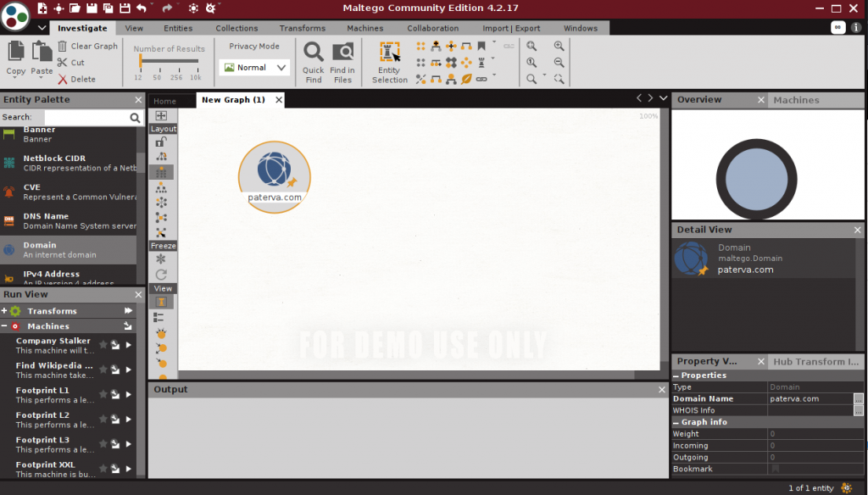Click the Cut button

71,63
